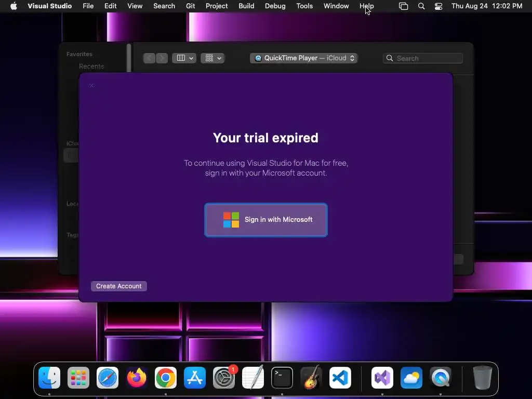Open Visual Studio Code in Dock

[x=340, y=378]
